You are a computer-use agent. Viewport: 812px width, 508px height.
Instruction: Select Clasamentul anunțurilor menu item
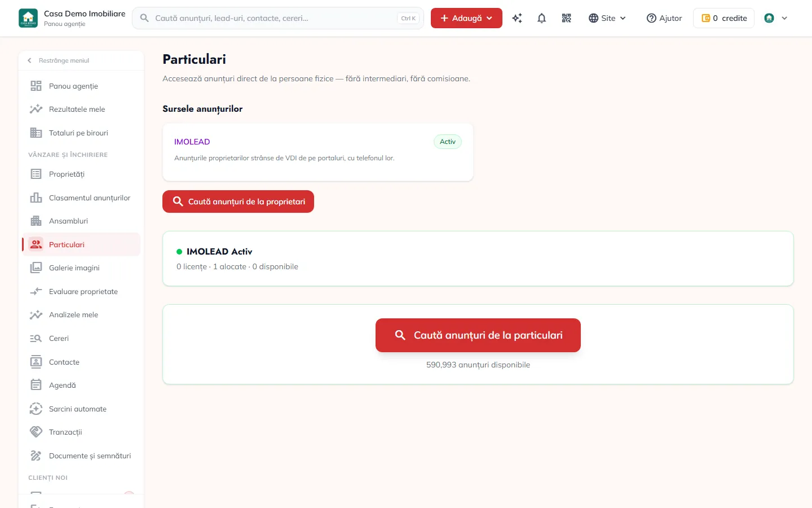(x=81, y=198)
